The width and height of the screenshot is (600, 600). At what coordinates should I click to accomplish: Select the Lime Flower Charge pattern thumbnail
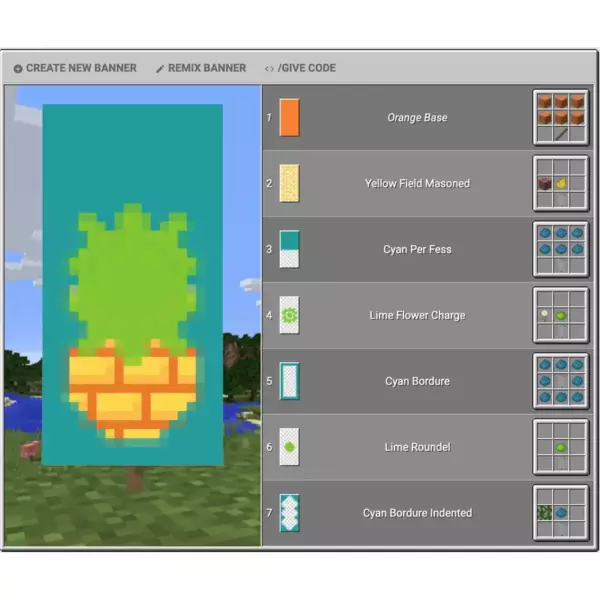(x=289, y=315)
